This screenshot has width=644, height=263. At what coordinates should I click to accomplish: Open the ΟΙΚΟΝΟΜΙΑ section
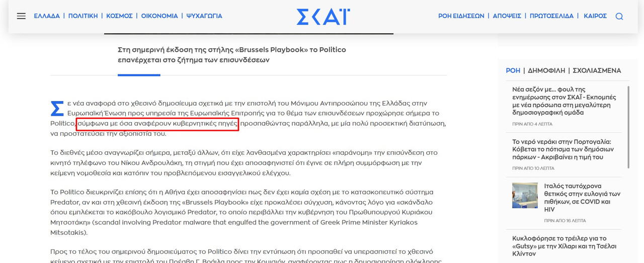tap(159, 16)
